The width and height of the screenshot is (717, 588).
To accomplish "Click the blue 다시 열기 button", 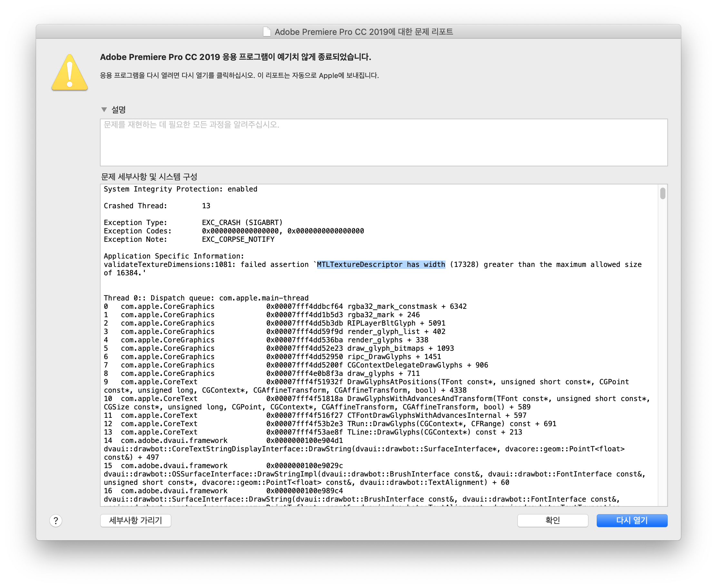I will 632,521.
